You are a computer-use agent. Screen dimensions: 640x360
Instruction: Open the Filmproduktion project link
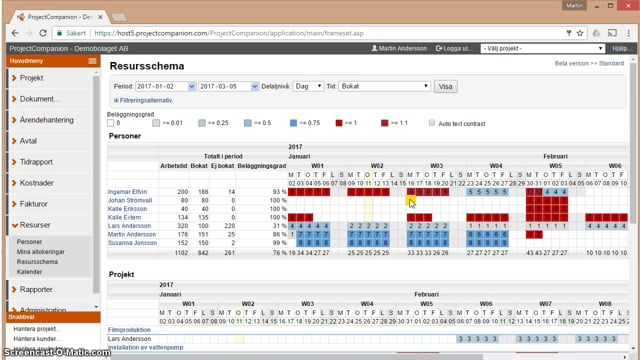129,330
